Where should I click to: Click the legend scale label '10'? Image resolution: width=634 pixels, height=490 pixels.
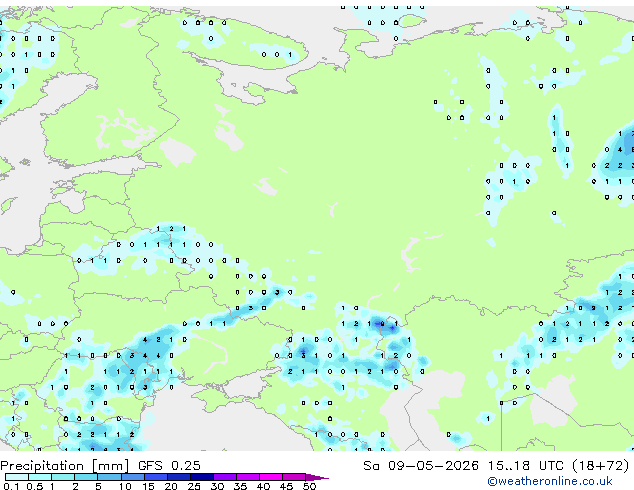click(x=125, y=486)
